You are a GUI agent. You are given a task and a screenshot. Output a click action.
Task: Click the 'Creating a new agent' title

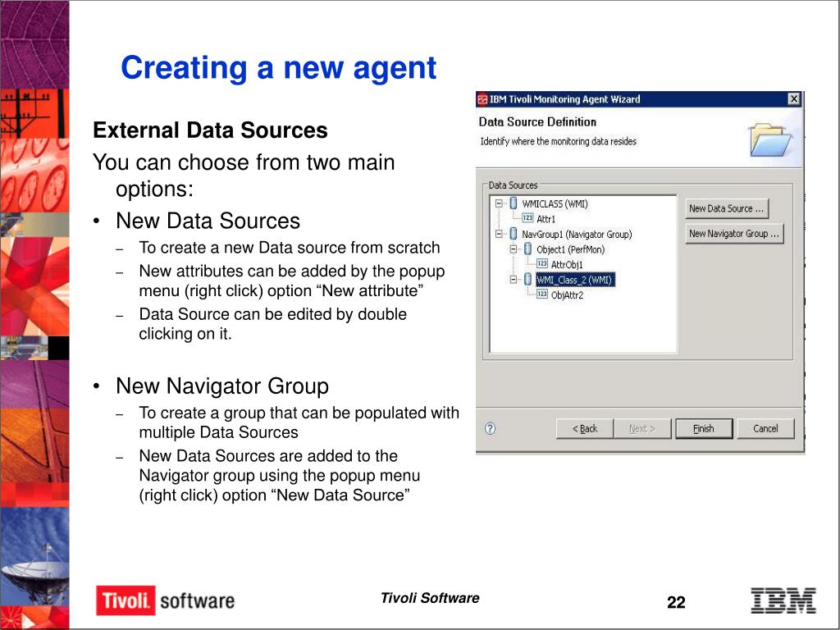tap(279, 67)
